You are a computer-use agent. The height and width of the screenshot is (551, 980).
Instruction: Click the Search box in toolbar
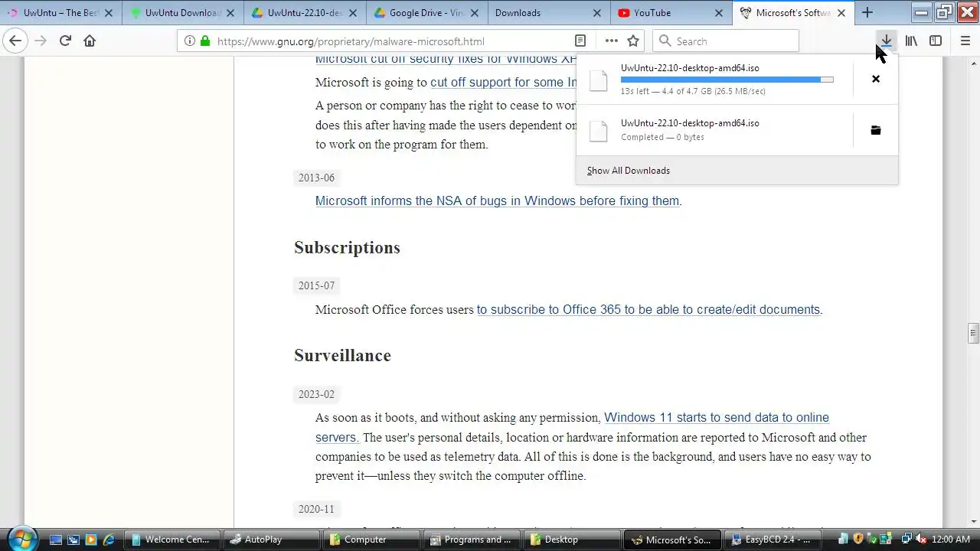(725, 41)
